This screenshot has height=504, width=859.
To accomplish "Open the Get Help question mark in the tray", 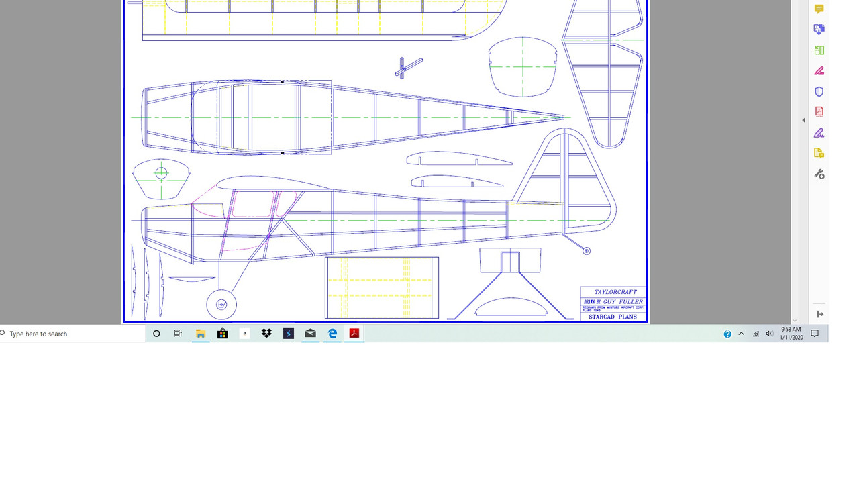I will 727,334.
